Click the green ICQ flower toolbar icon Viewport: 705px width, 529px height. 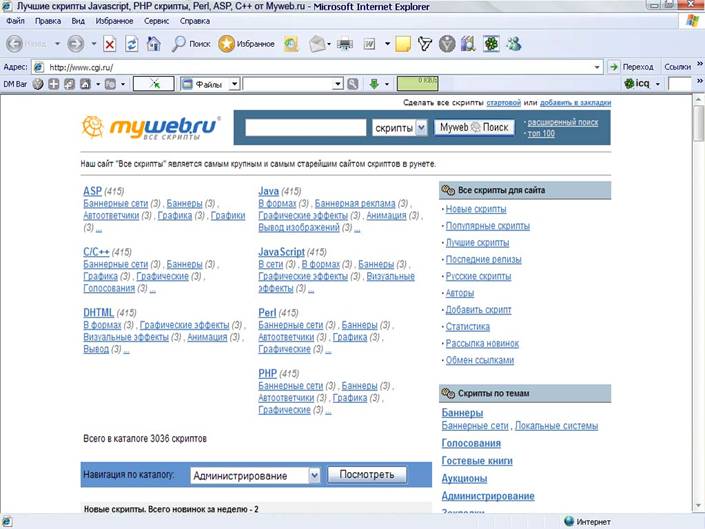[491, 44]
